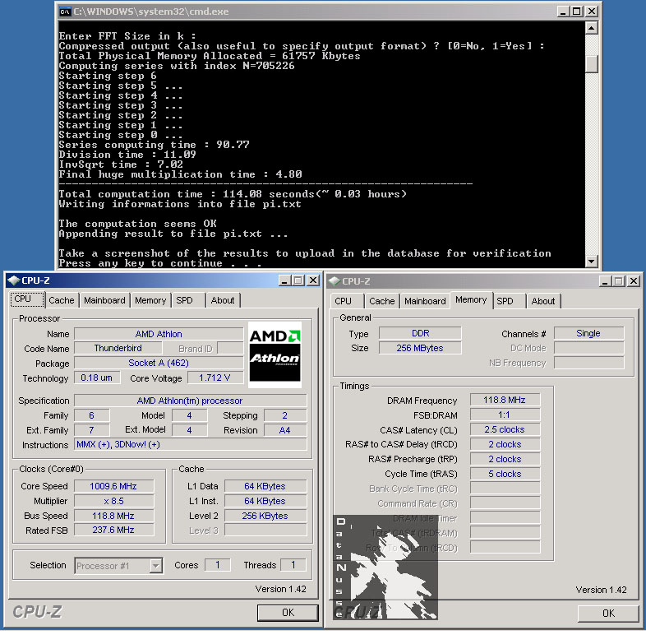Viewport: 646px width, 644px height.
Task: Click OK button in right CPU-Z window
Action: (x=608, y=614)
